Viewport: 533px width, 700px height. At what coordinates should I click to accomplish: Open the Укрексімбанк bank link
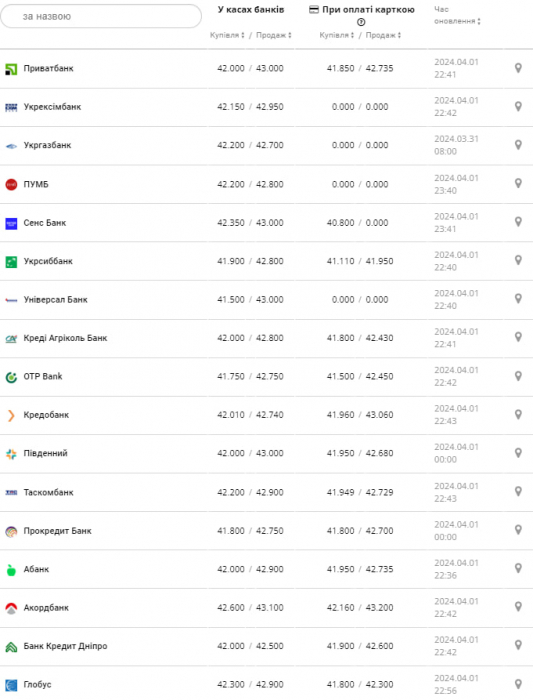coord(52,107)
